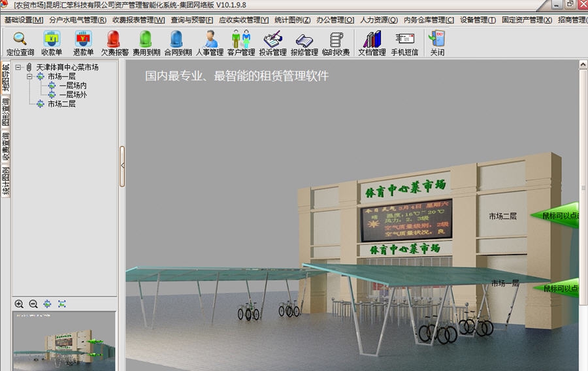Open the 内务仓库管理[C] menu
This screenshot has width=588, height=371.
[x=429, y=20]
